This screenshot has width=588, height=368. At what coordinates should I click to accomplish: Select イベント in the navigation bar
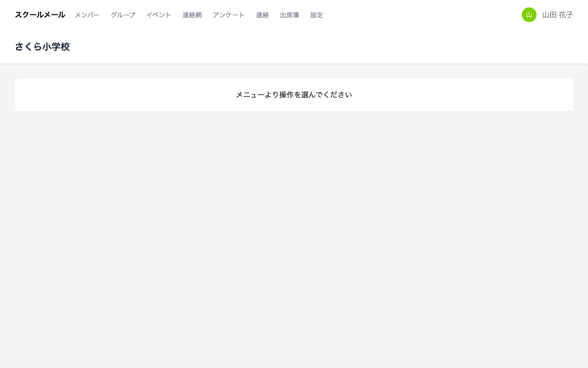pyautogui.click(x=159, y=15)
